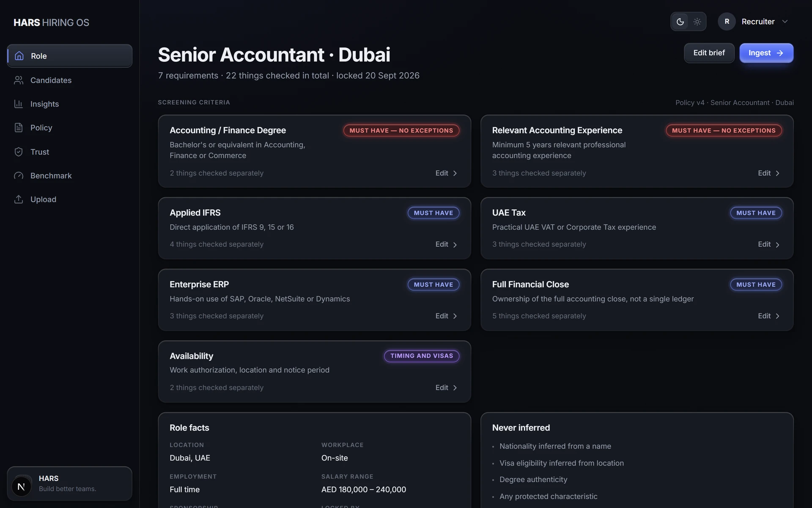
Task: Edit the Availability criterion
Action: 446,387
